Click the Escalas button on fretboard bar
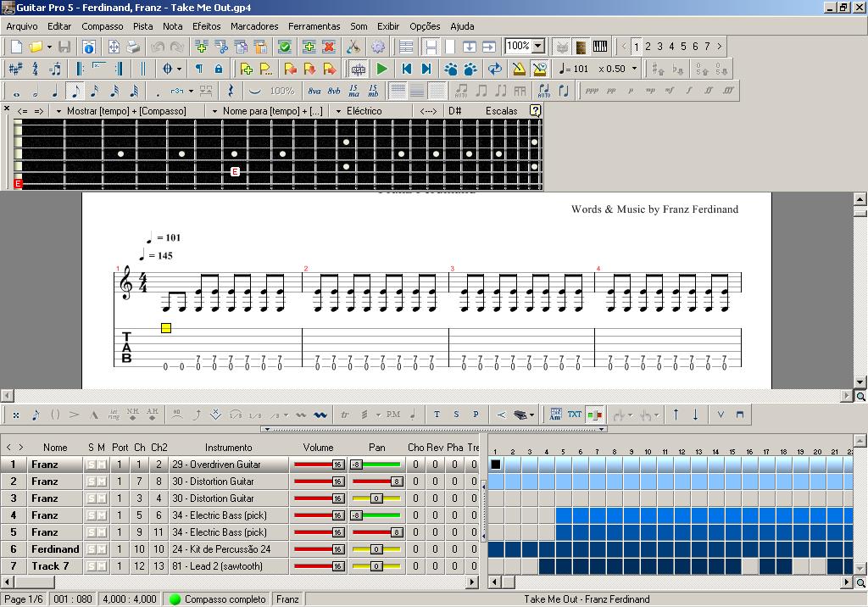The image size is (868, 607). (x=502, y=111)
